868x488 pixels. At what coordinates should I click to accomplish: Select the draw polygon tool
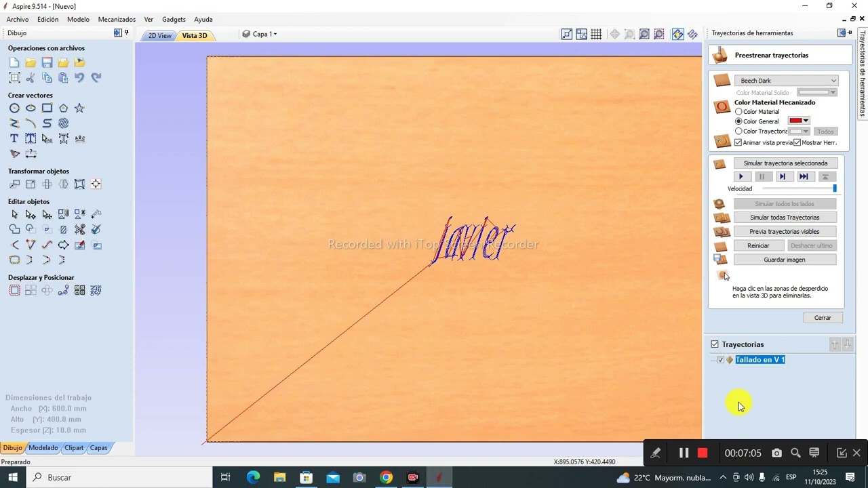(x=63, y=108)
